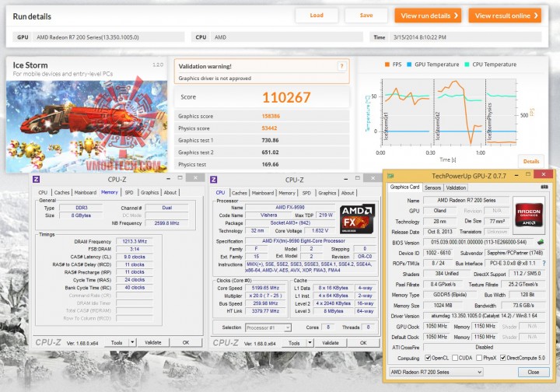Select Graphics Card tab in GPU-Z

pos(404,187)
